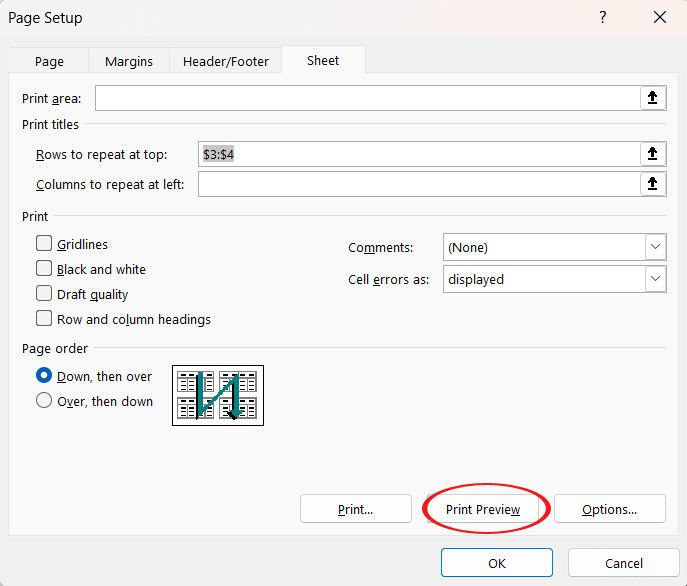
Task: Choose Over, then down page order
Action: click(44, 400)
